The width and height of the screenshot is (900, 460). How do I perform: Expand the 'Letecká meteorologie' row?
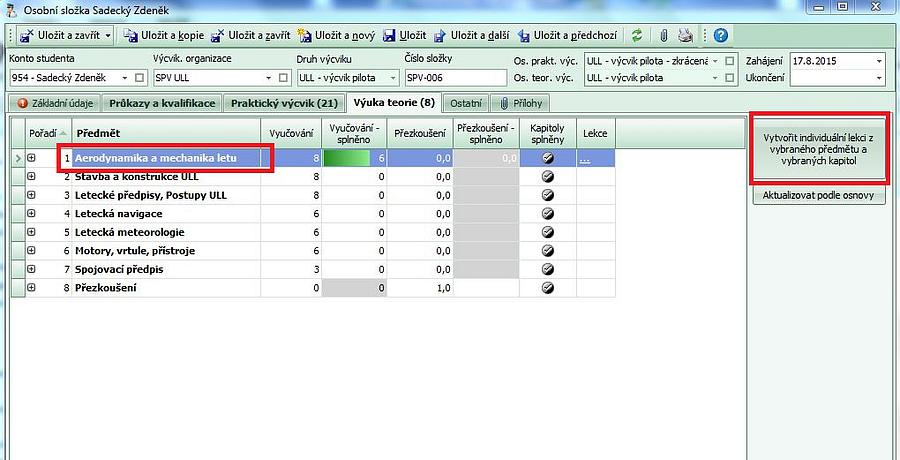tap(31, 232)
